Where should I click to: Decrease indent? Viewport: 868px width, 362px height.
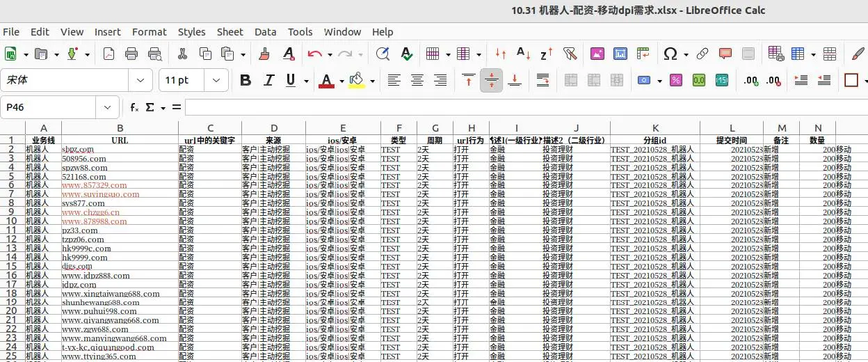[824, 81]
